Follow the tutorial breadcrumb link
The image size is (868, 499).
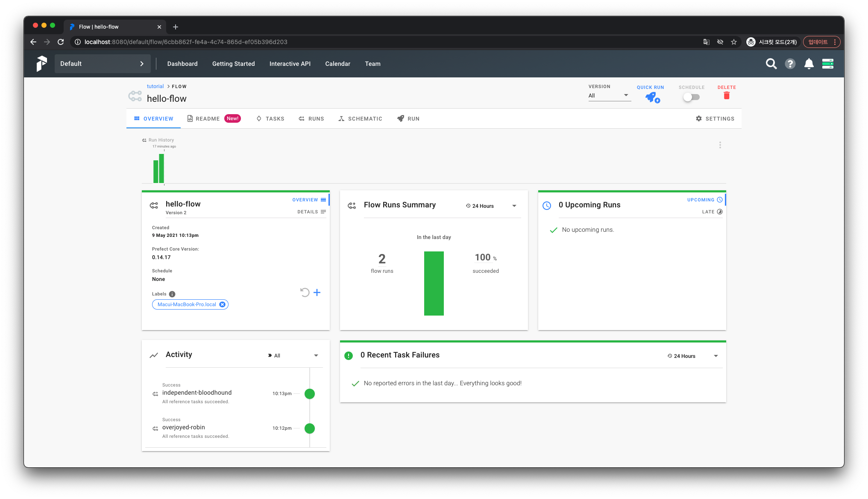pos(155,86)
